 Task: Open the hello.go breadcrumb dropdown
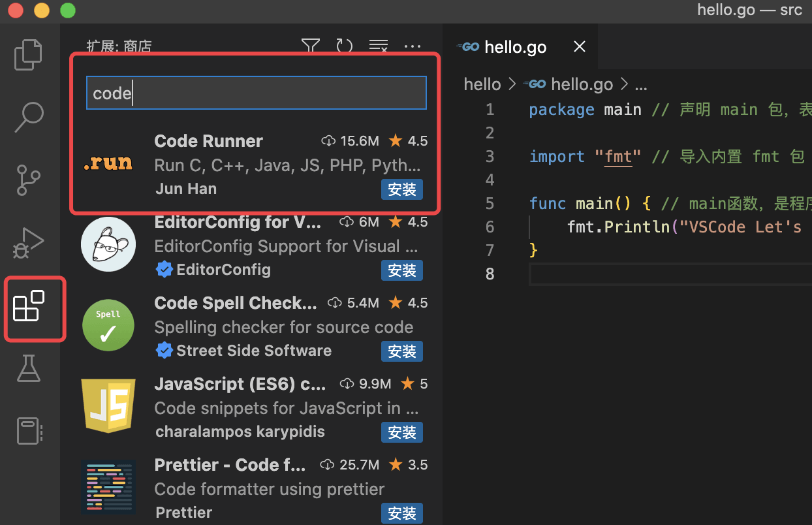[x=581, y=84]
